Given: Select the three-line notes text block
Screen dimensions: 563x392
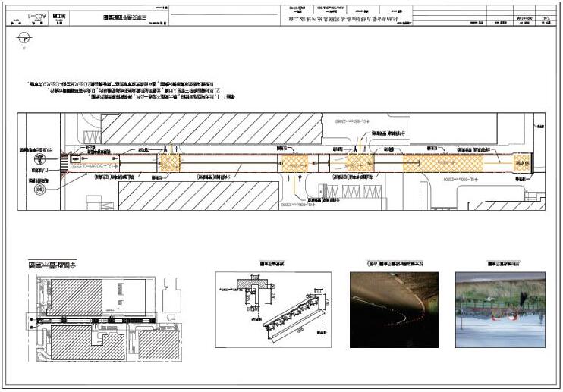Looking at the screenshot, I should pos(131,90).
